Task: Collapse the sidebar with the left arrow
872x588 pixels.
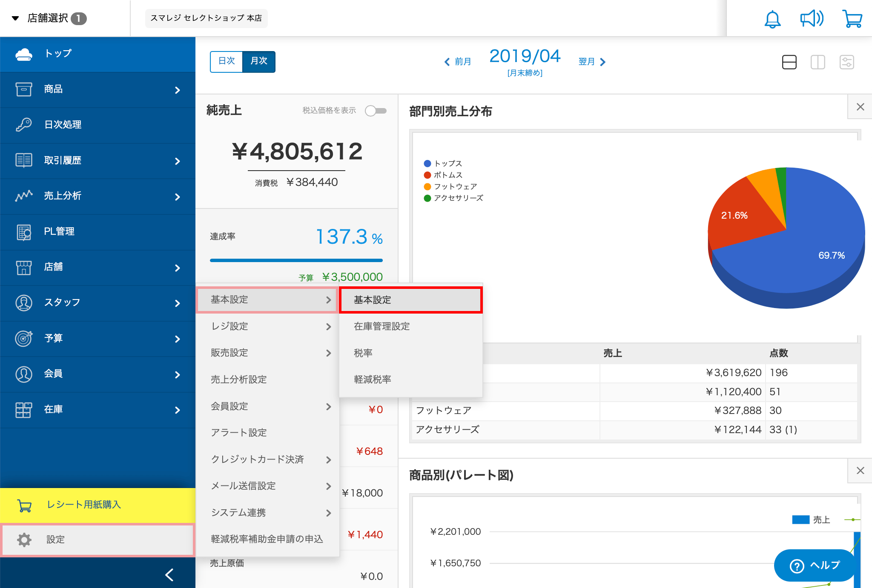Action: 169,575
